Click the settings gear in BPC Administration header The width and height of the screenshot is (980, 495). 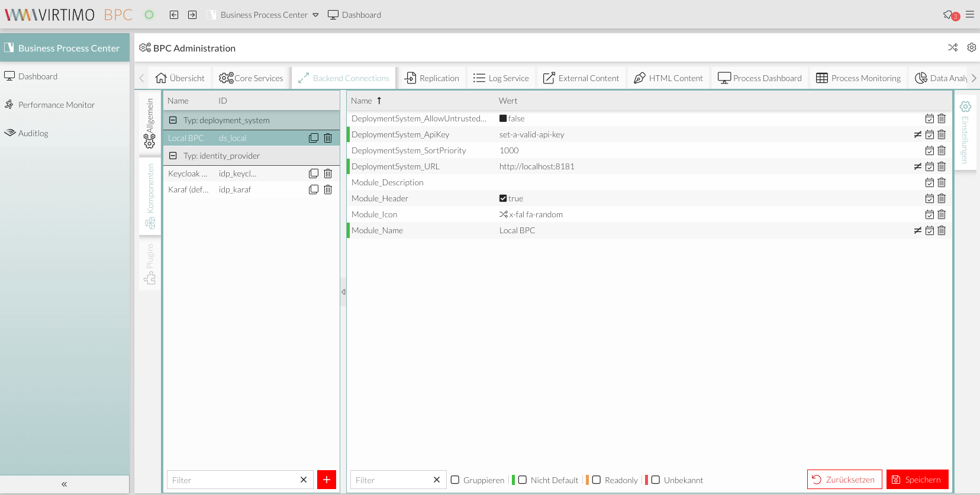(971, 47)
